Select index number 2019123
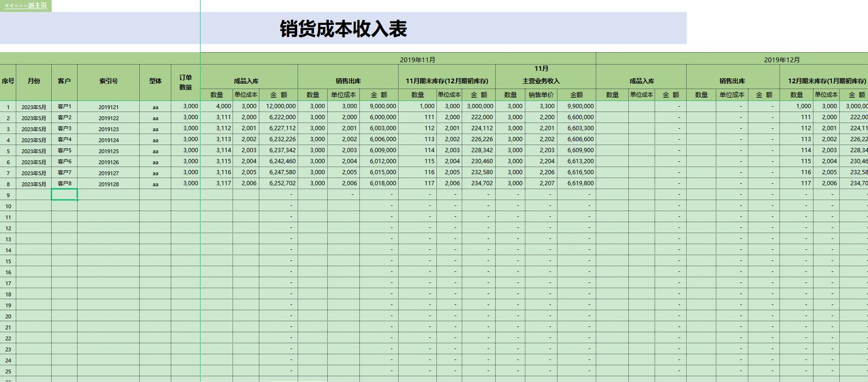Viewport: 868px width, 382px height. [x=109, y=129]
